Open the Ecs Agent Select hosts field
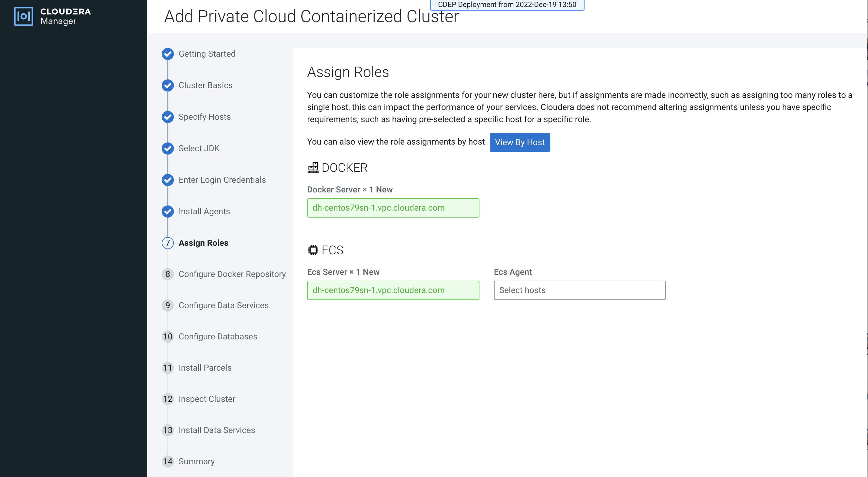 click(x=580, y=290)
